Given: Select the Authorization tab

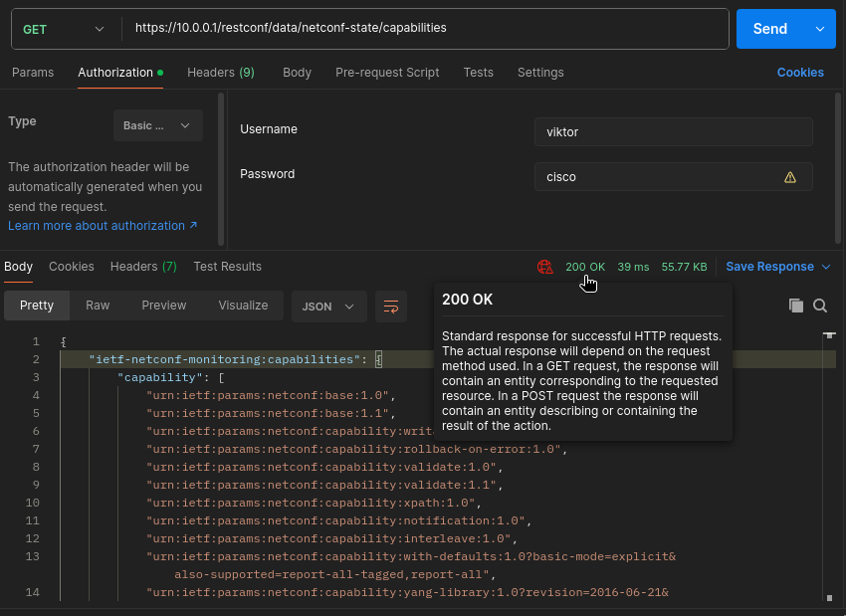Looking at the screenshot, I should [x=120, y=73].
